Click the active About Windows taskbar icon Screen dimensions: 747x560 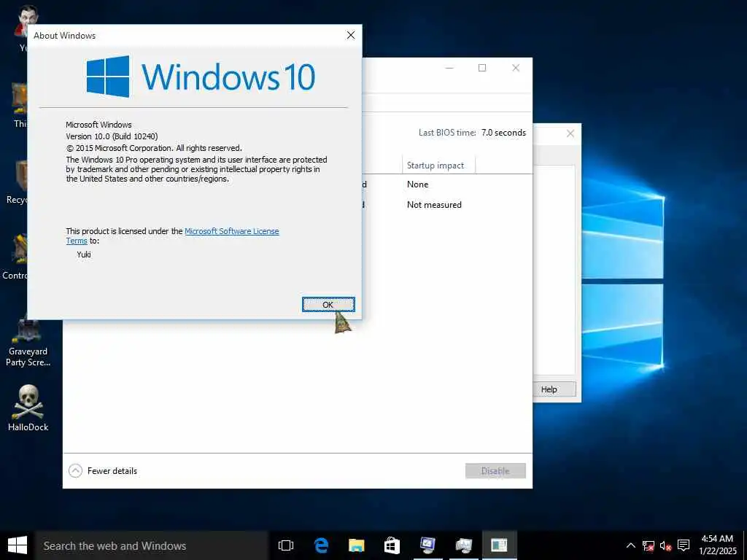pos(499,545)
